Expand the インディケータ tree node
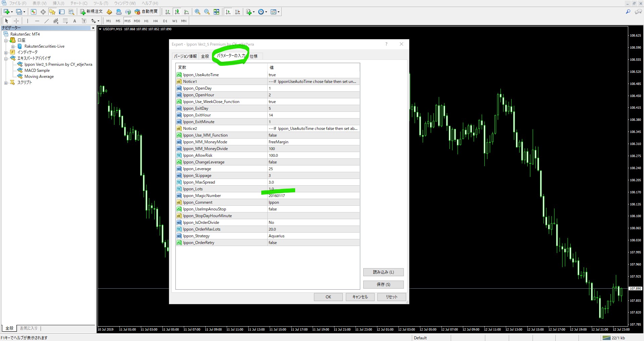Image resolution: width=644 pixels, height=341 pixels. coord(6,52)
